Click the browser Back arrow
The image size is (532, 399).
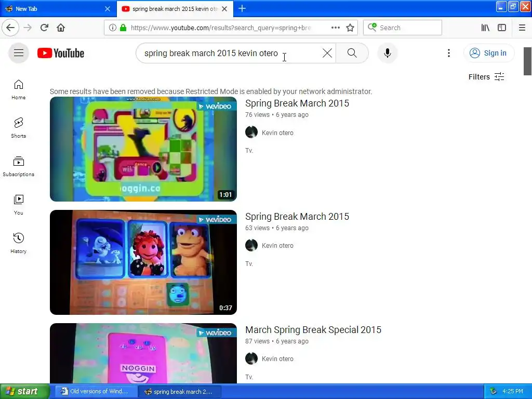[10, 28]
